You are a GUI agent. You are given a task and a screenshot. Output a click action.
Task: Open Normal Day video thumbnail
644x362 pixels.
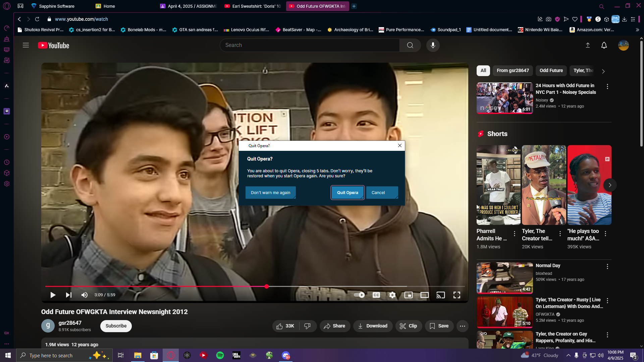[x=504, y=278]
